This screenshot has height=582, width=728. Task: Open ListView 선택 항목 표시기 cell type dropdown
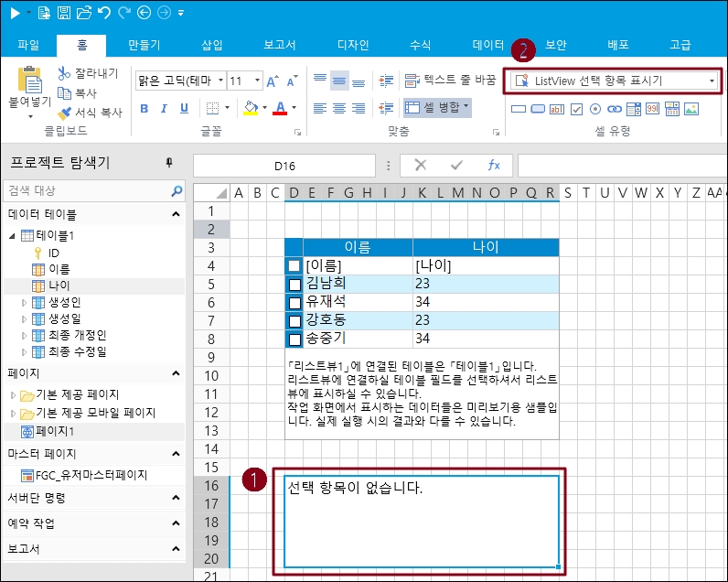(x=712, y=81)
